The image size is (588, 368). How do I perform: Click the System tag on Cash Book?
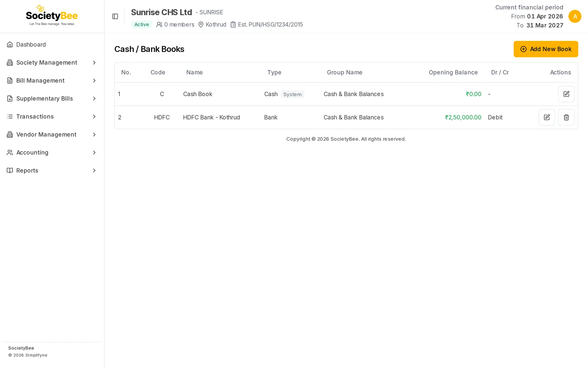point(293,94)
